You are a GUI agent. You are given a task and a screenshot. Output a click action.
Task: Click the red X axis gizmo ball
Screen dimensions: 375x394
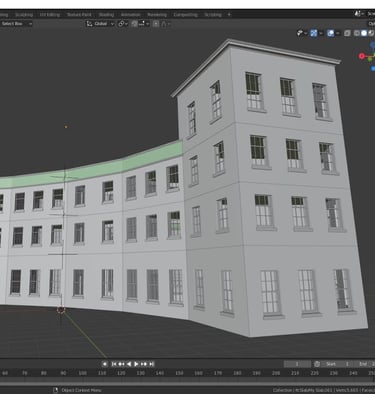362,56
